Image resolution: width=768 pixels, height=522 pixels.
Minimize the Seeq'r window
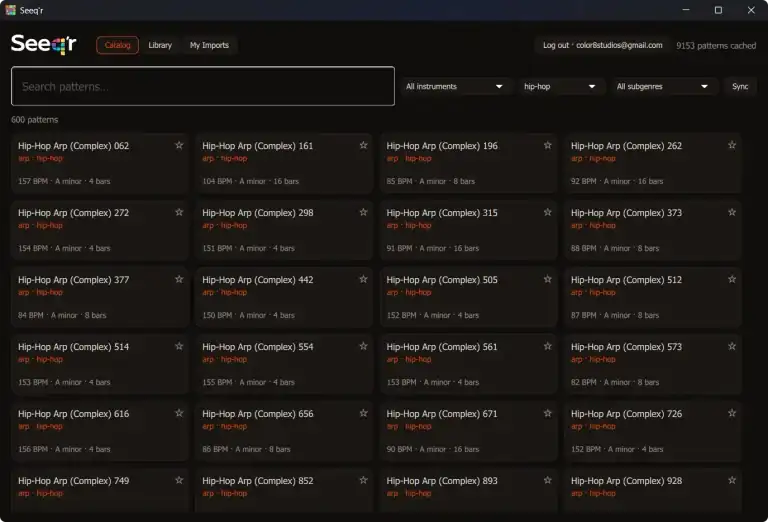click(686, 10)
